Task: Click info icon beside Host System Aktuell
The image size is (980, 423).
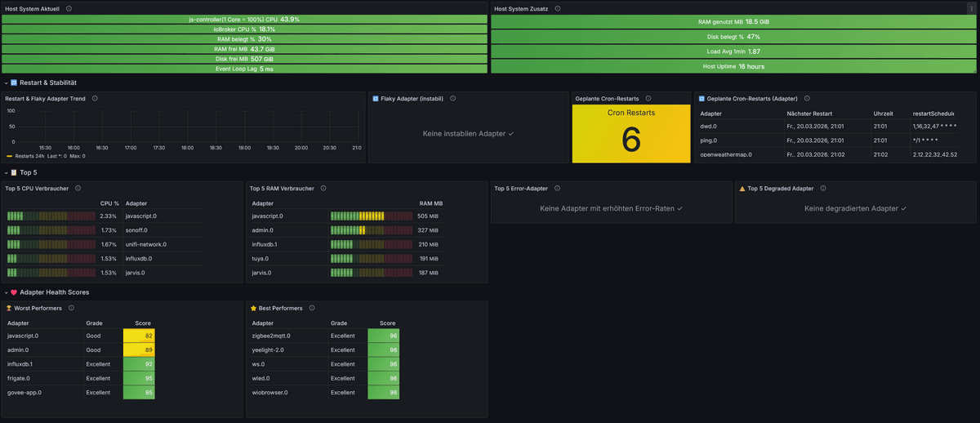Action: point(69,8)
